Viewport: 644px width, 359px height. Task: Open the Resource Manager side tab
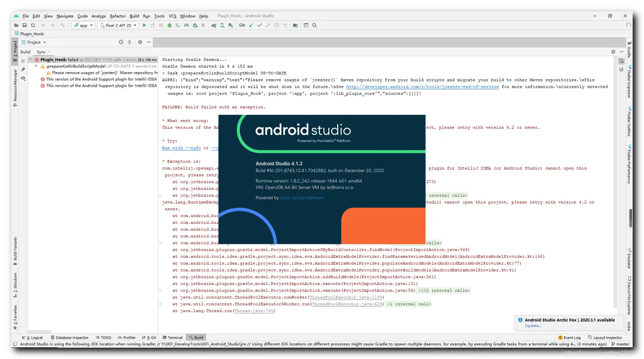[15, 89]
